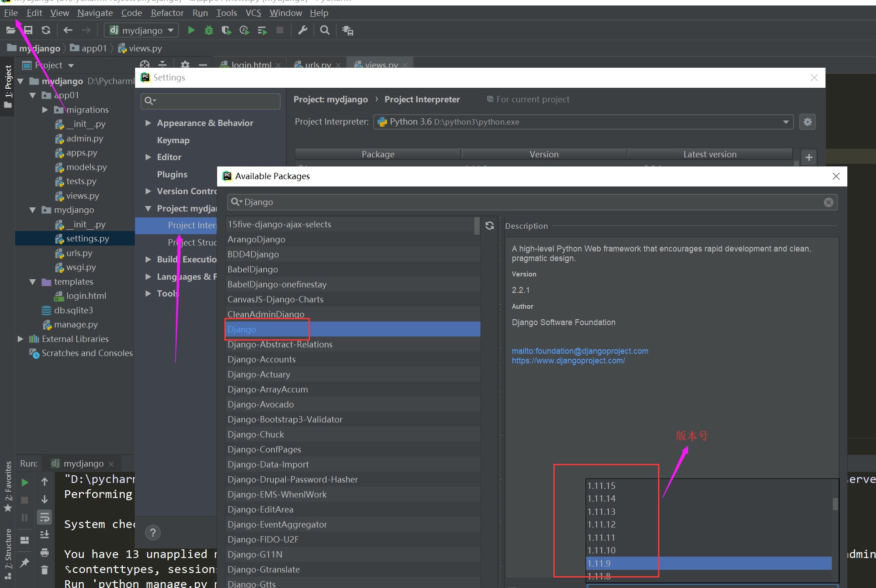Click the Stop toolbar icon
This screenshot has width=876, height=588.
(x=280, y=30)
